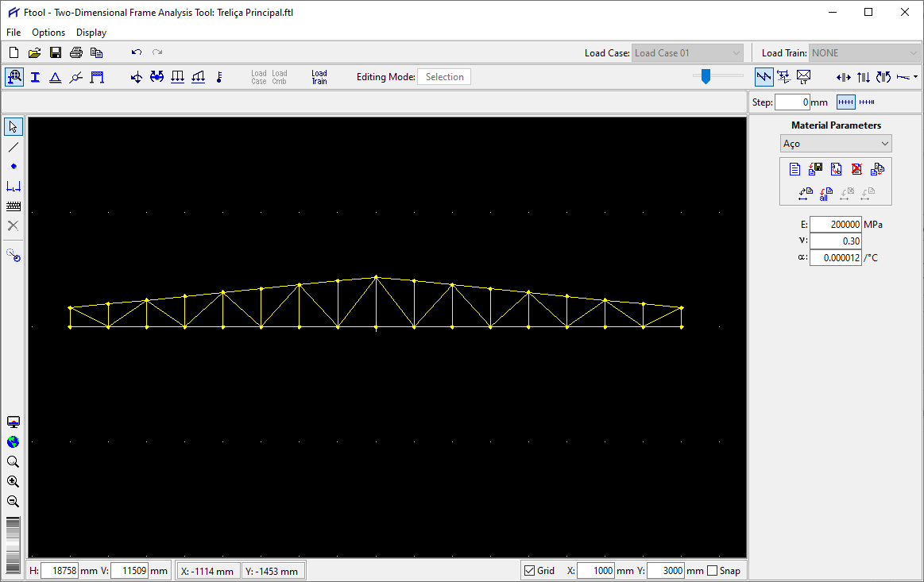Click the delete selected entities X
This screenshot has height=582, width=924.
[13, 226]
